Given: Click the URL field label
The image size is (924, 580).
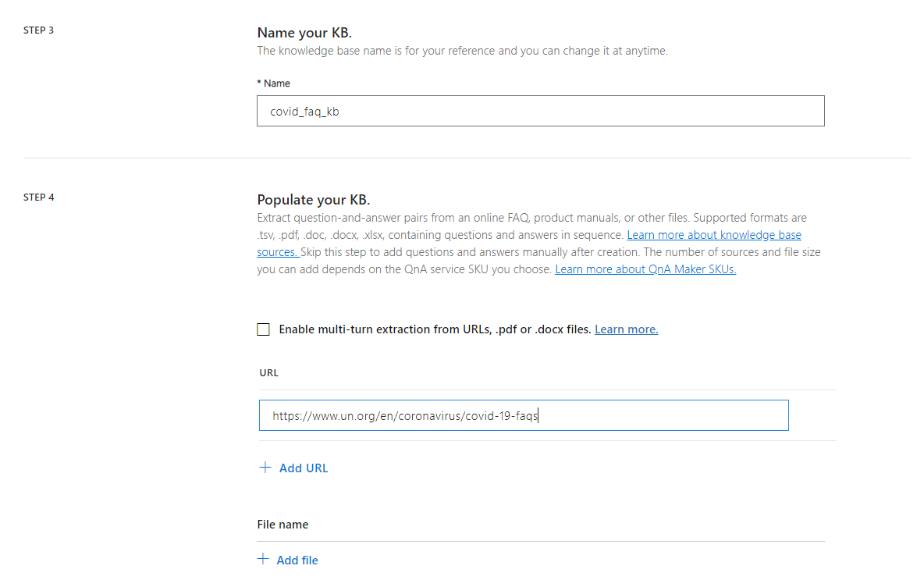Looking at the screenshot, I should point(268,372).
